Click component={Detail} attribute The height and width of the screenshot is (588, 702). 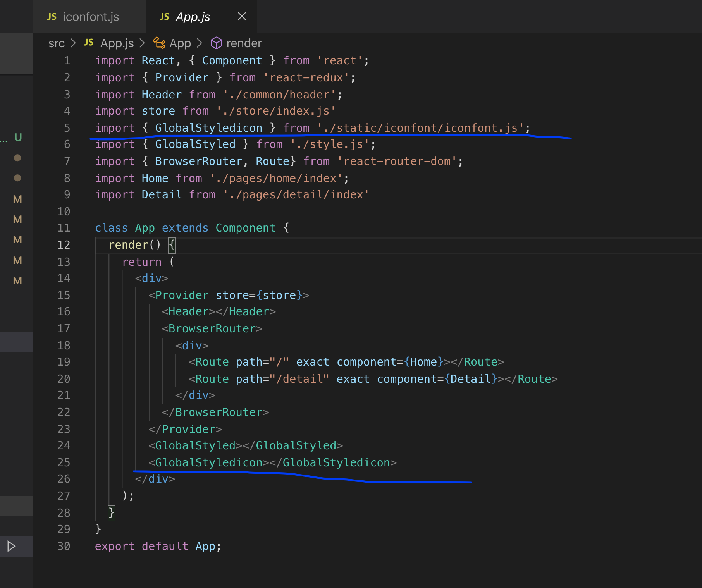pos(437,379)
